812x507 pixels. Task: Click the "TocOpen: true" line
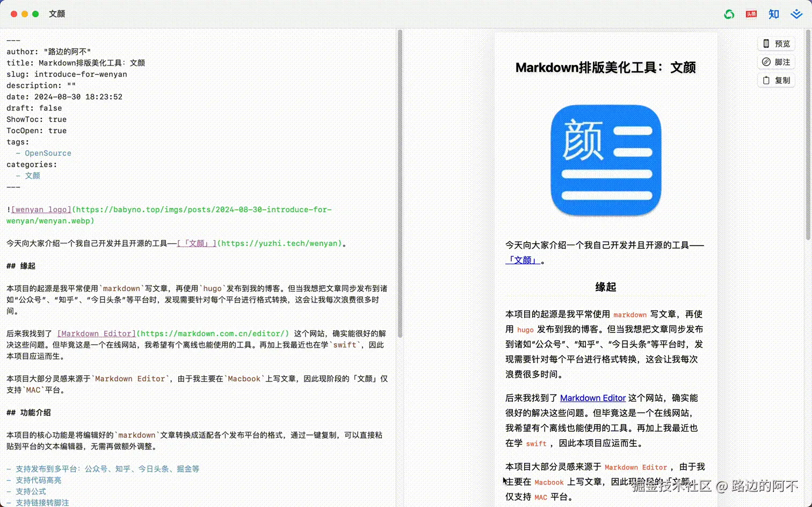point(37,131)
